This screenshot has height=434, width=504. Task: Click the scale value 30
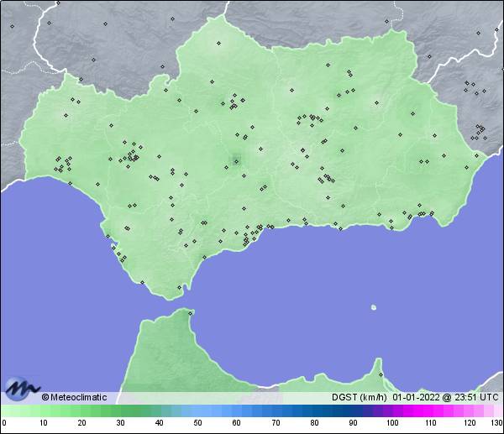point(120,423)
